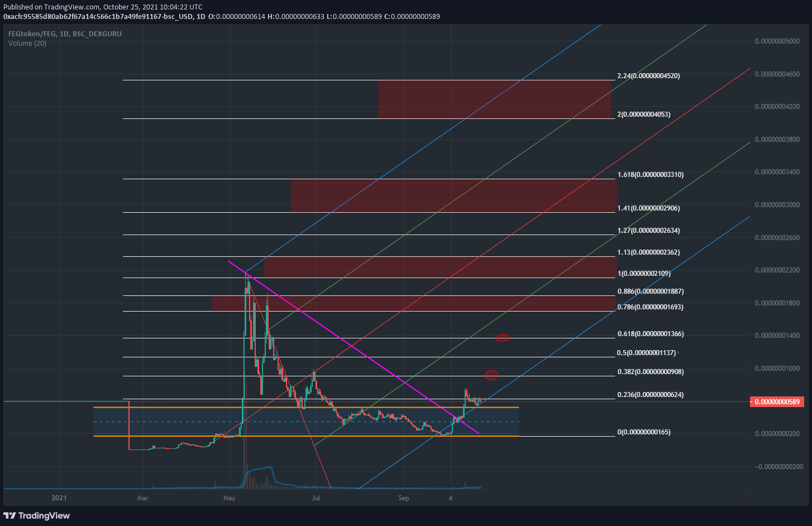The height and width of the screenshot is (526, 812).
Task: Select the 1.41(0.00000002906) Fibonacci level label
Action: (648, 208)
